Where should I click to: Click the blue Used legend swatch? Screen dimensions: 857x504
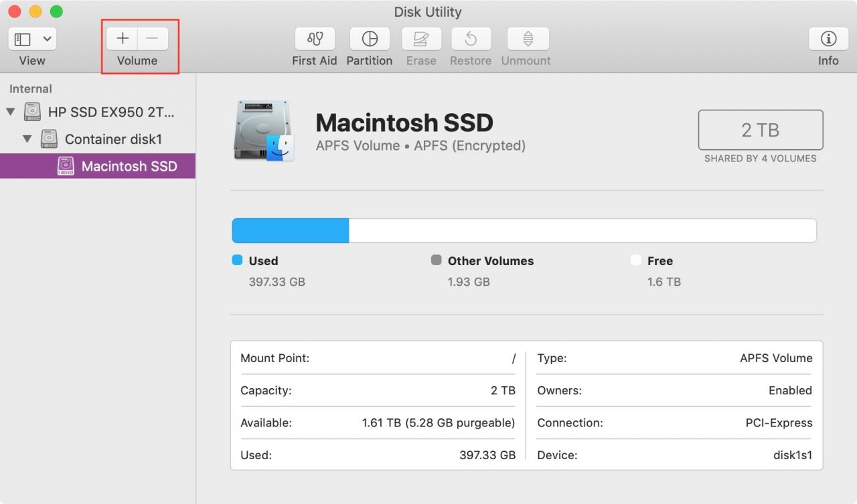(237, 260)
